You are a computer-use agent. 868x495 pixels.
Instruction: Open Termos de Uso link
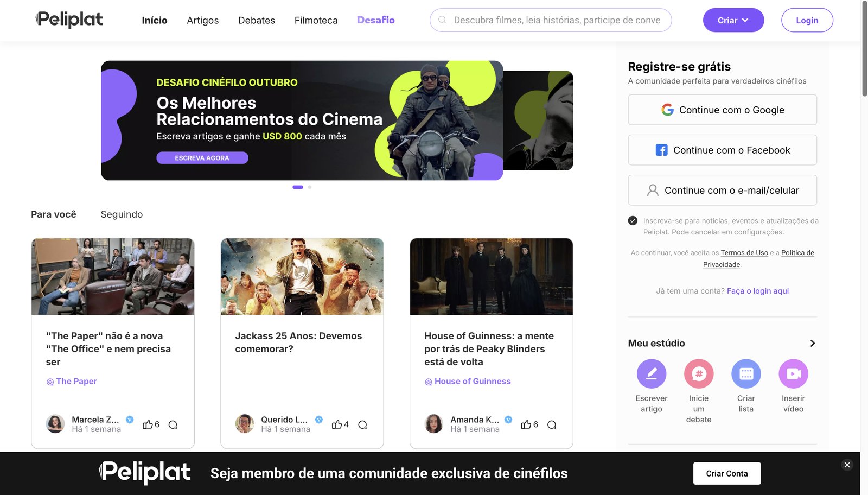tap(744, 253)
